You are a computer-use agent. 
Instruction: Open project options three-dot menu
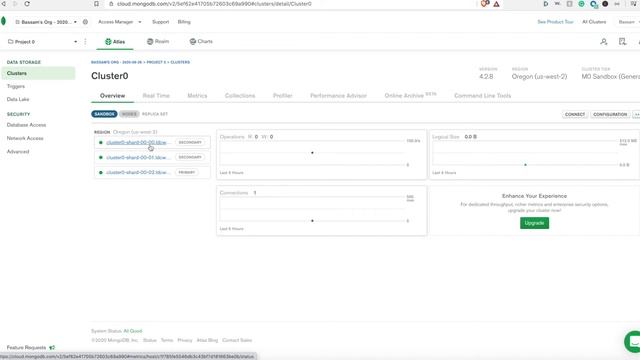[x=85, y=42]
